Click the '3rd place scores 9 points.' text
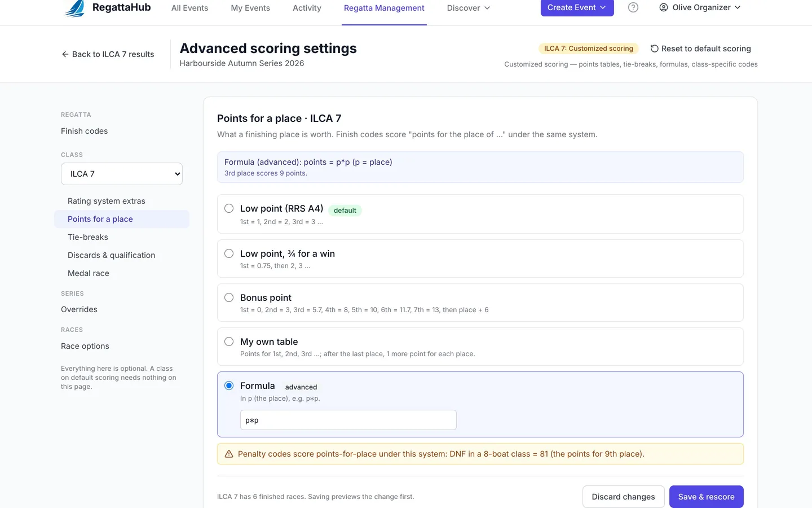Screen dimensions: 812x508 [266, 173]
